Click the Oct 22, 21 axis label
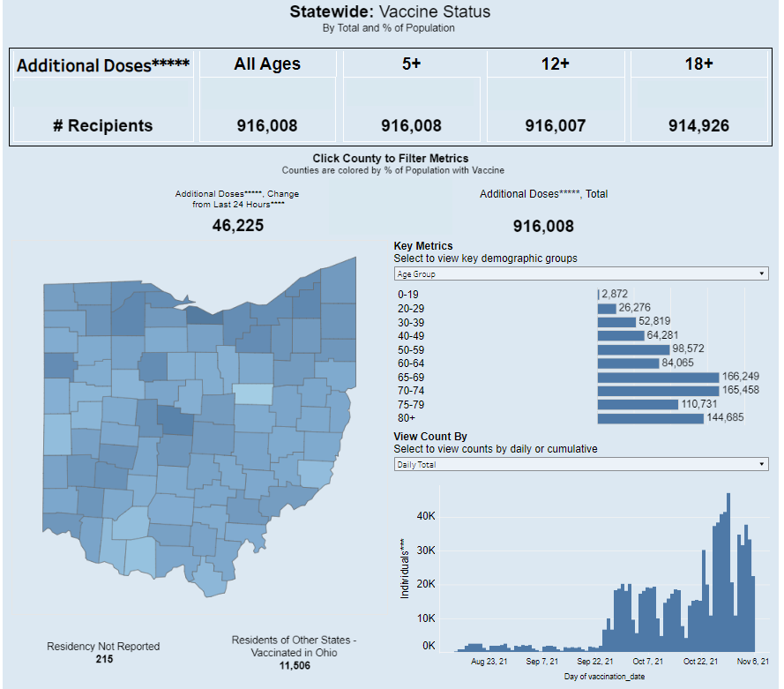The width and height of the screenshot is (784, 689). click(701, 660)
